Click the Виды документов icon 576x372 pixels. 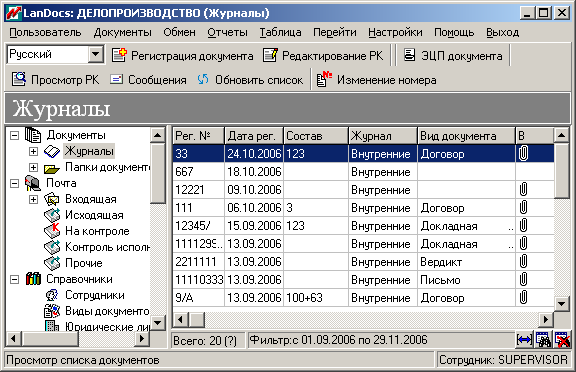[52, 311]
